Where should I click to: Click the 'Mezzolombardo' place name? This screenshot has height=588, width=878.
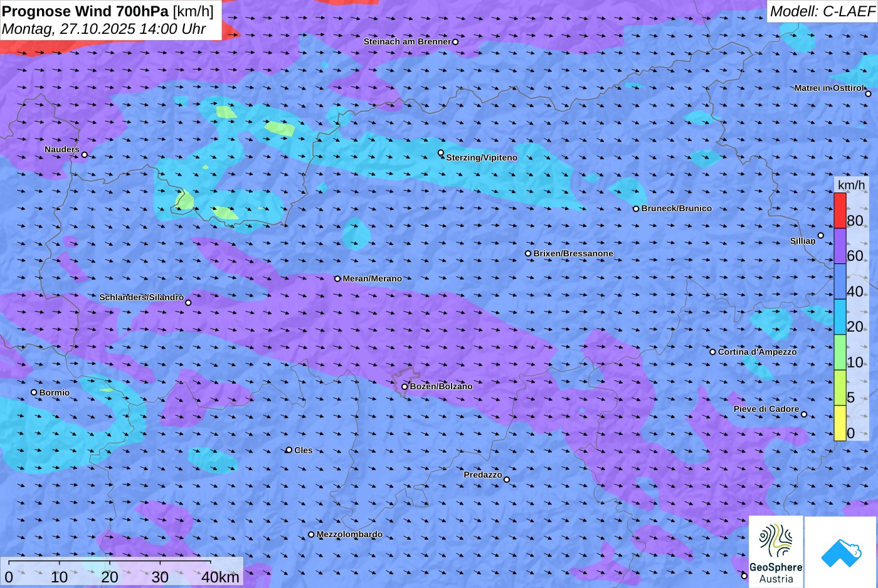tap(349, 535)
